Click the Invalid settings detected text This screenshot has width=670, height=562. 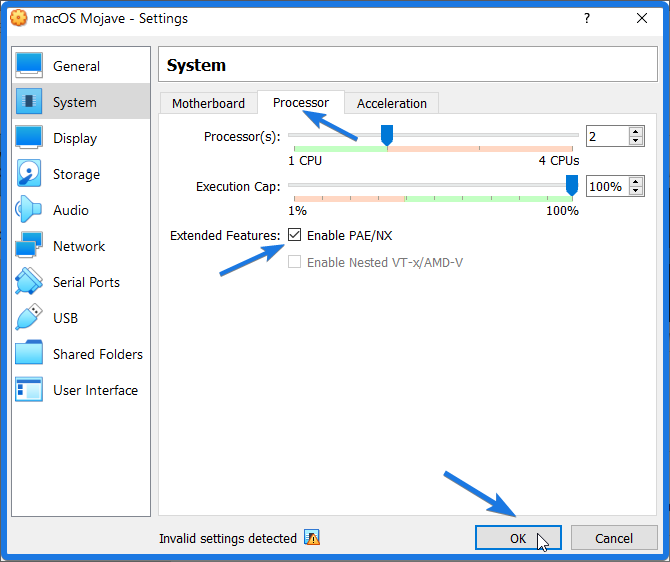[228, 538]
